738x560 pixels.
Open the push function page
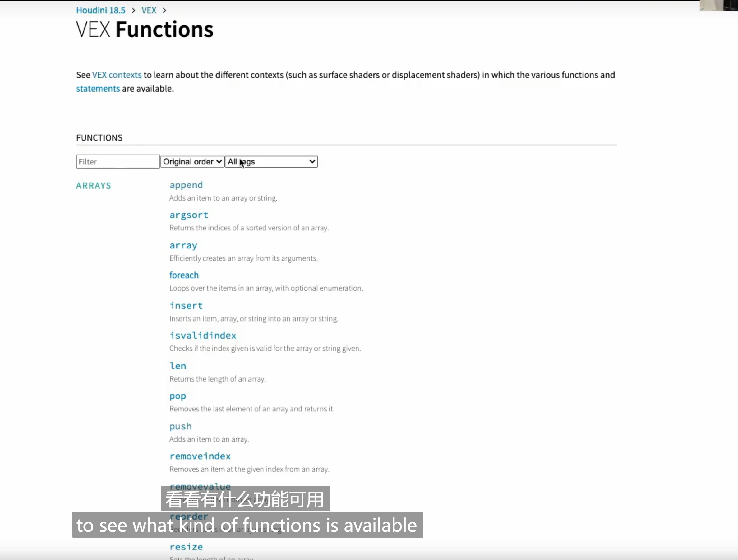coord(181,426)
